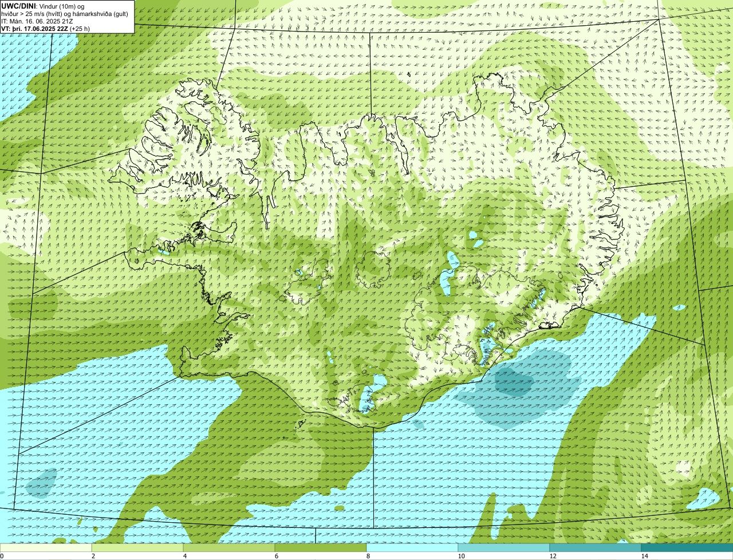Click the "6" scale label
733x560 pixels.
(x=276, y=556)
